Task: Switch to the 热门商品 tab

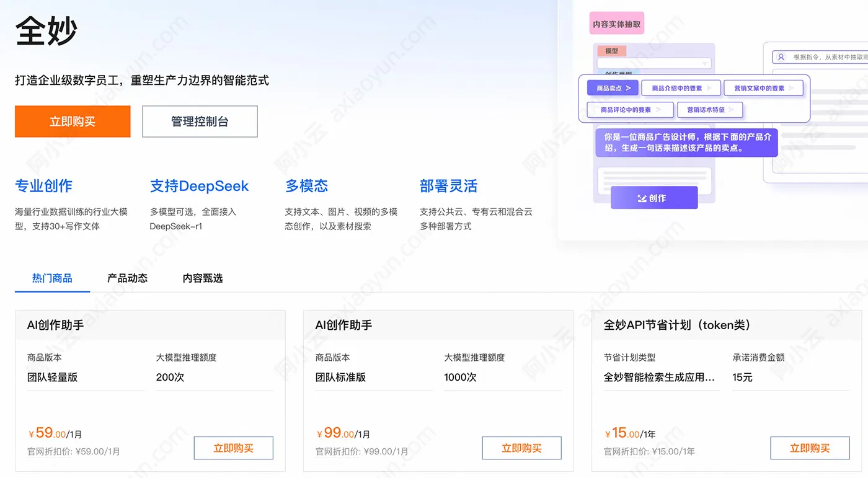Action: pyautogui.click(x=52, y=278)
